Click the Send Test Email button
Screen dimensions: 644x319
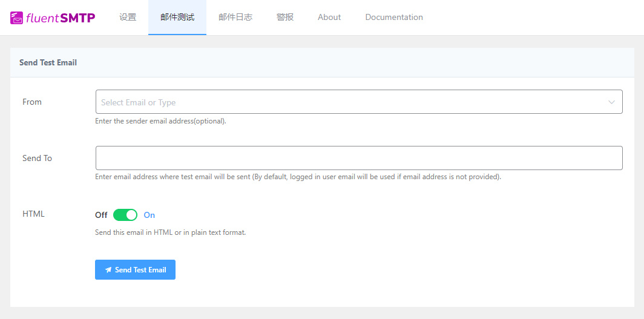(x=135, y=270)
